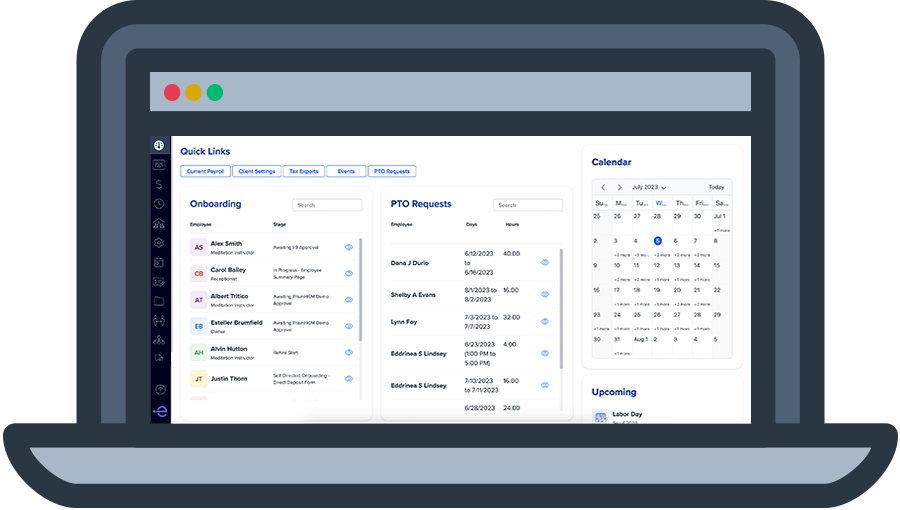The image size is (900, 510).
Task: Open the dashboard icon at sidebar top
Action: (159, 146)
